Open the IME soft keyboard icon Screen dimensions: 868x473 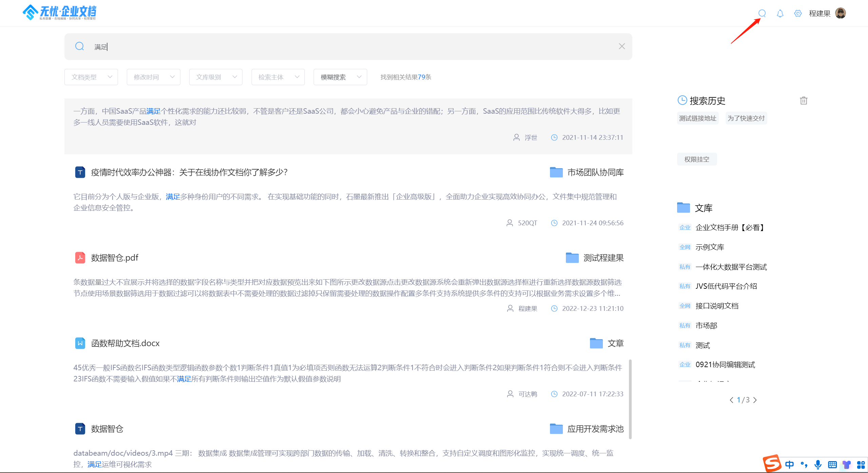point(832,465)
